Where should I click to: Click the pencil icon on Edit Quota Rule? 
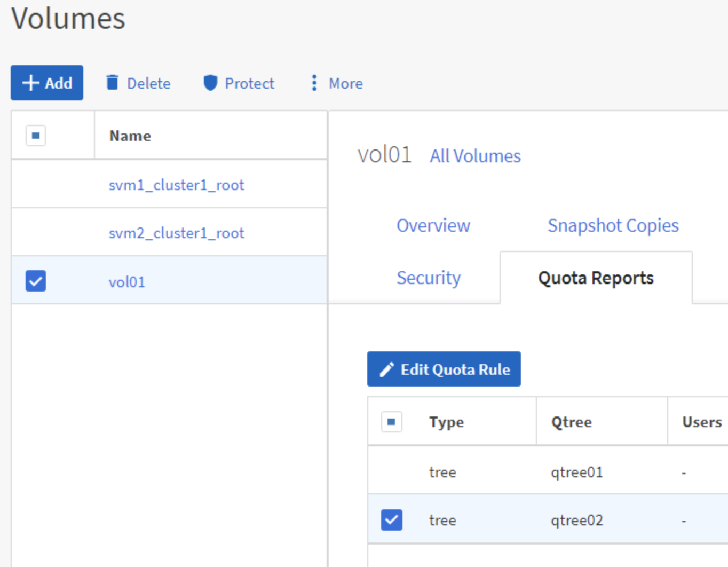(x=386, y=369)
